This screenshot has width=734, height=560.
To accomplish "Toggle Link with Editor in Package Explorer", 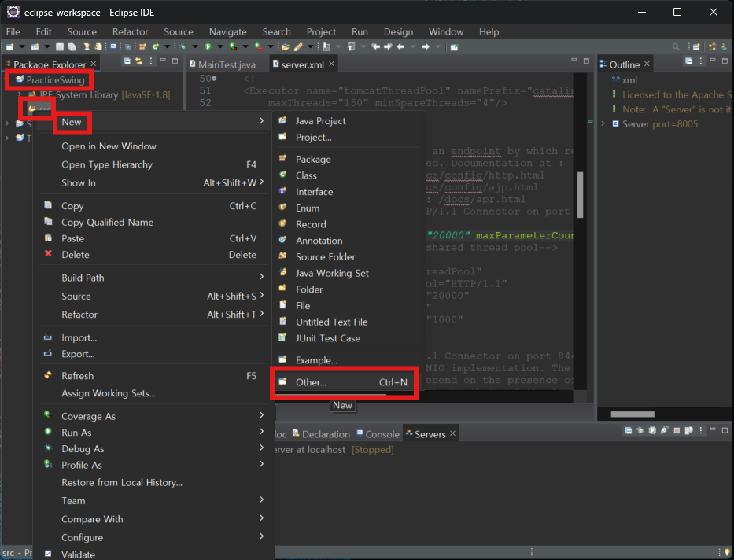I will click(138, 61).
